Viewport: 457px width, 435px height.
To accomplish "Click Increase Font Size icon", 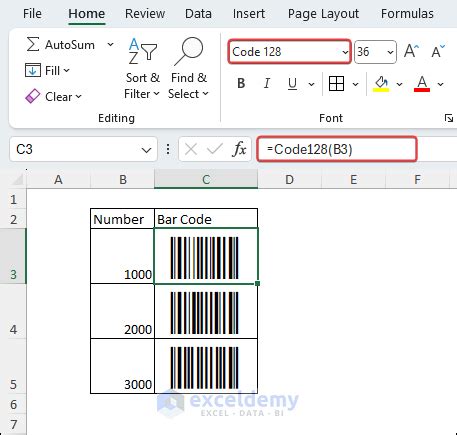I will [412, 52].
